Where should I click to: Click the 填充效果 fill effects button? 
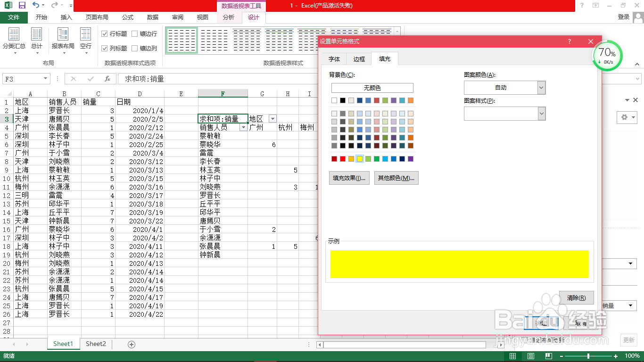[349, 178]
